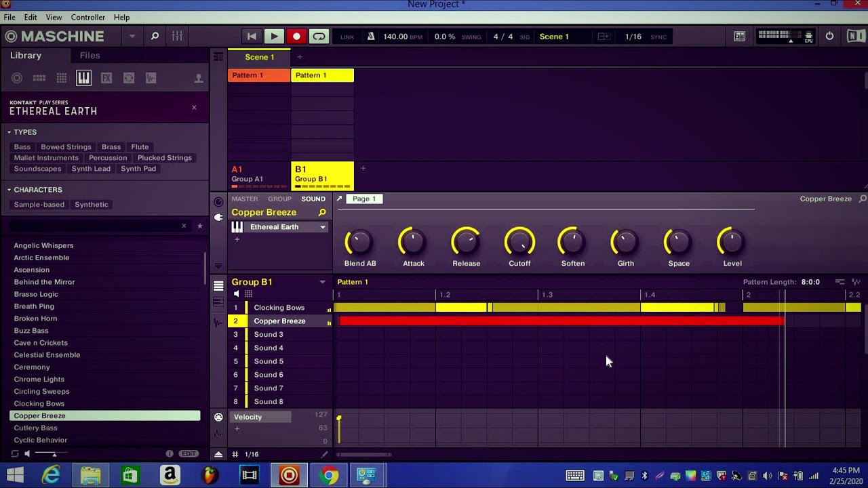Click the restart playback button
868x488 pixels.
[252, 37]
